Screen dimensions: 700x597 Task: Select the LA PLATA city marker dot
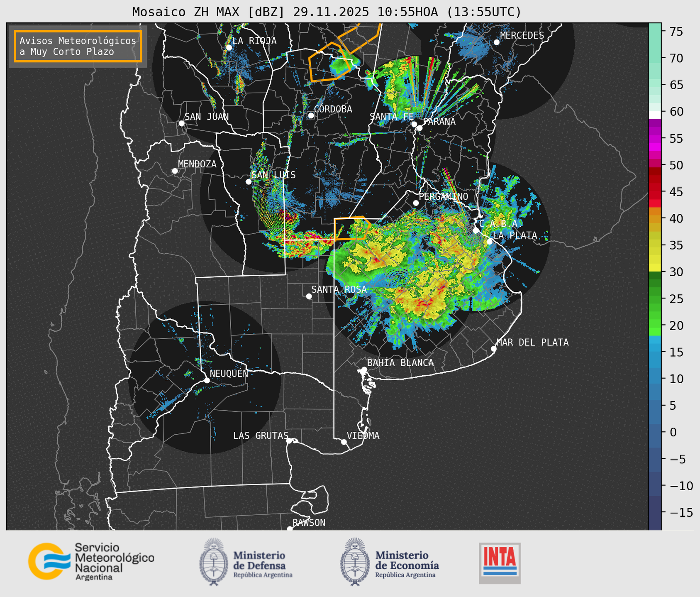click(x=490, y=242)
